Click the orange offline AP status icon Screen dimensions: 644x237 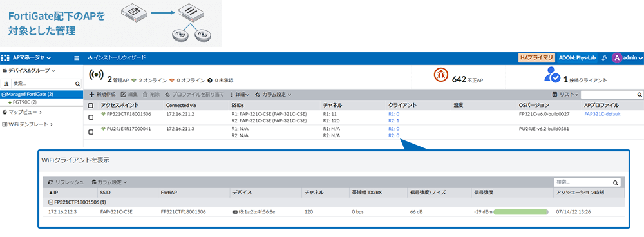click(x=173, y=80)
